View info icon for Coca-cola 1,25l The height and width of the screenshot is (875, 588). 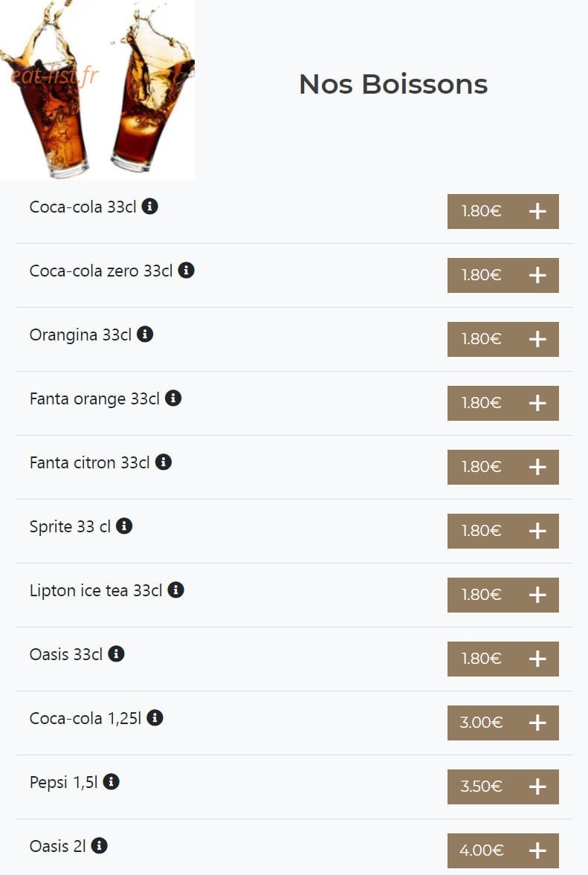(155, 717)
